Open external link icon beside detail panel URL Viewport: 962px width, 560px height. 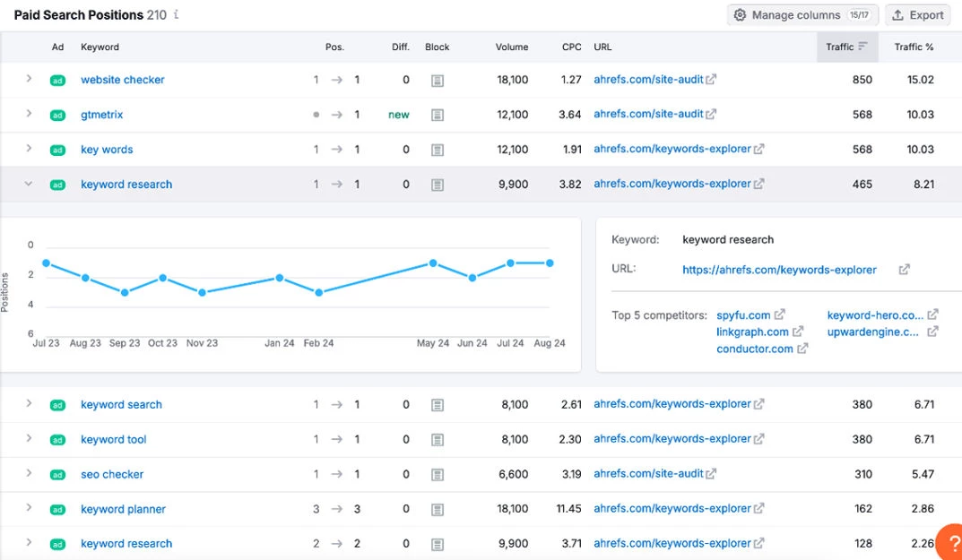tap(905, 270)
